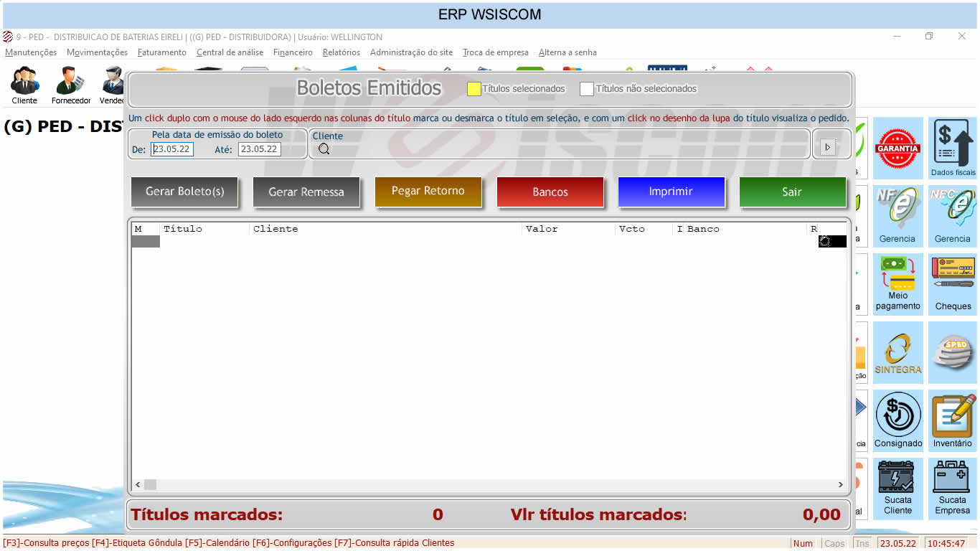Open the Consignado icon

[897, 420]
